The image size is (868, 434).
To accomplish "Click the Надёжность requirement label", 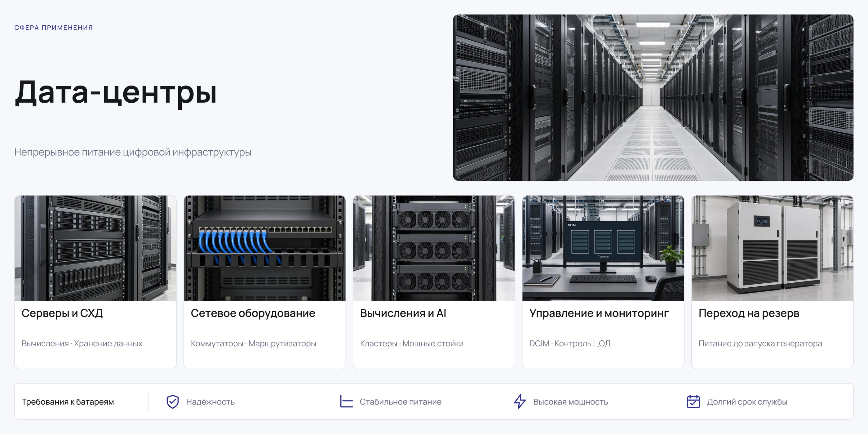I will [x=210, y=402].
